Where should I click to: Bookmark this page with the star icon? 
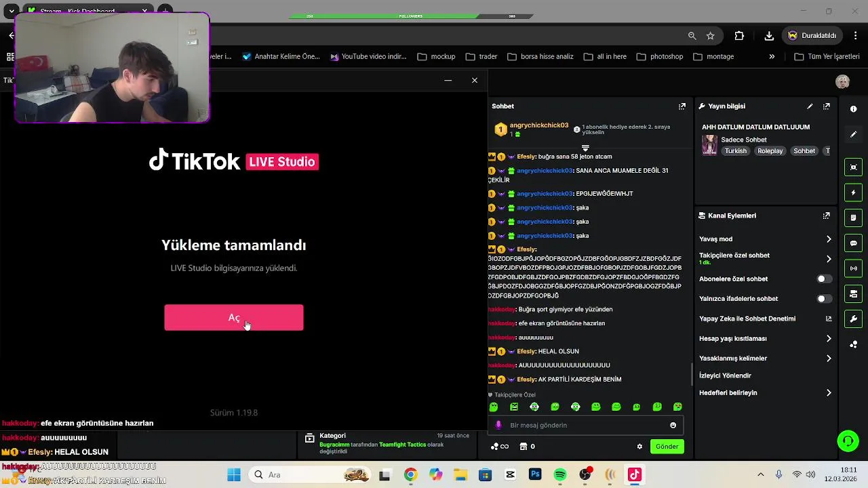tap(710, 36)
